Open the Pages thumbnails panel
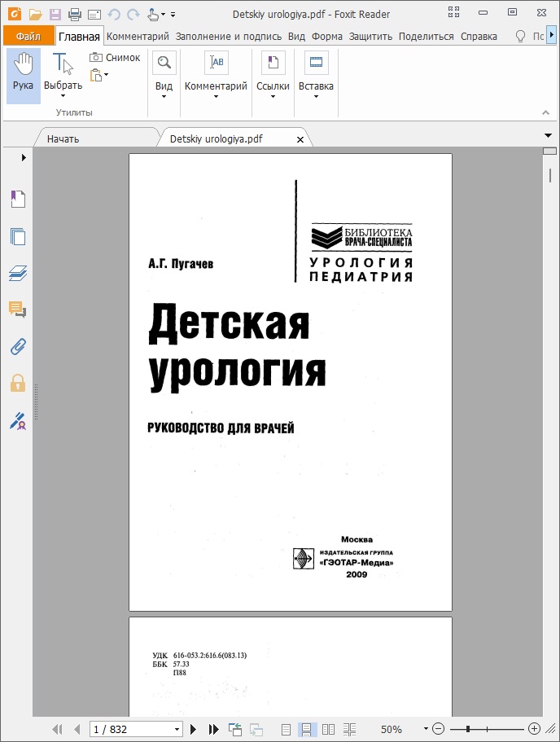This screenshot has height=742, width=560. click(18, 236)
